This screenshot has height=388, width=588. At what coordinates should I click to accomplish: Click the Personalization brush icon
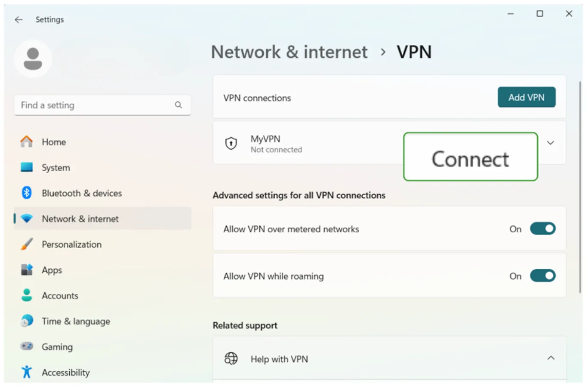[x=26, y=244]
